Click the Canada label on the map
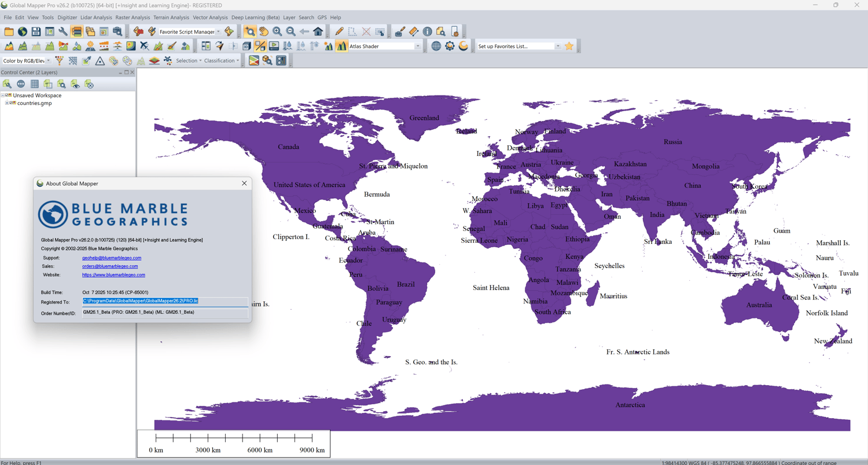The height and width of the screenshot is (465, 868). (x=289, y=147)
